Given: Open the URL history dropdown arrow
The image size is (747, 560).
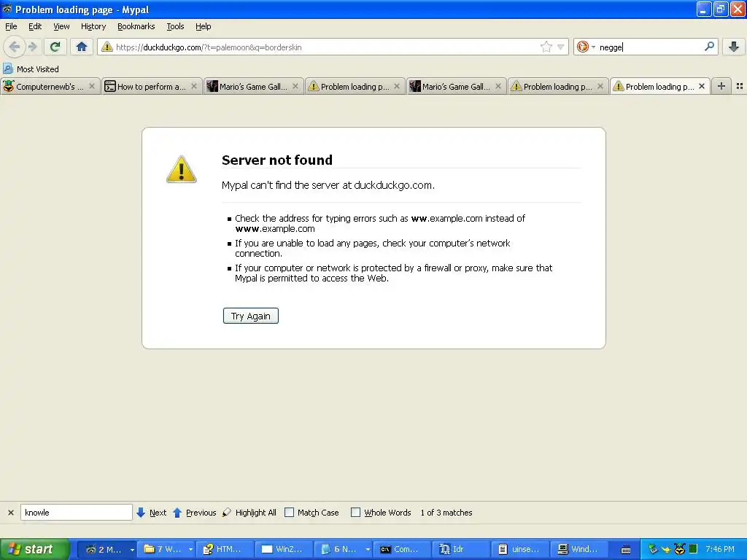Looking at the screenshot, I should (561, 47).
